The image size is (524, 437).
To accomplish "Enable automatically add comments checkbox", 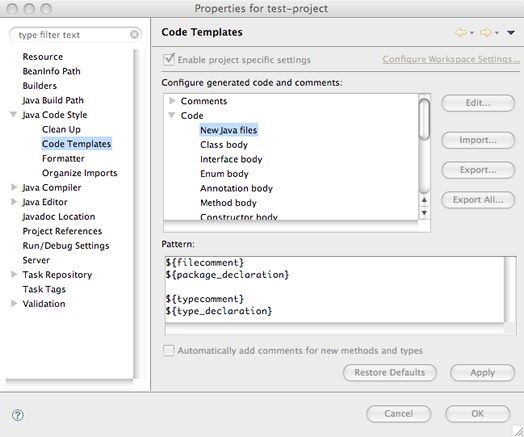I will click(x=168, y=350).
